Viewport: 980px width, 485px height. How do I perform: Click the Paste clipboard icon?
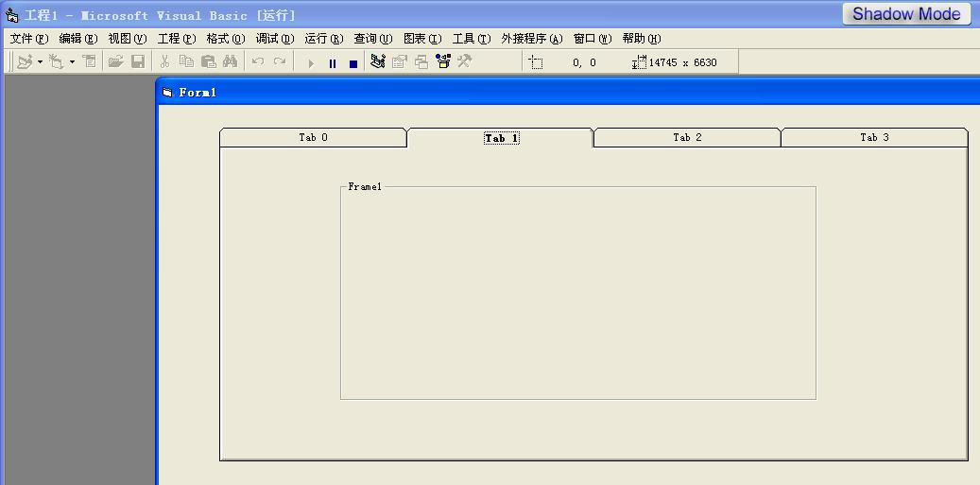coord(208,61)
